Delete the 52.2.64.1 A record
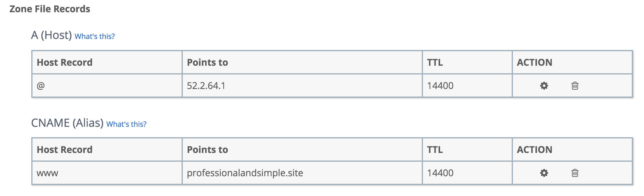The image size is (644, 196). coord(575,86)
